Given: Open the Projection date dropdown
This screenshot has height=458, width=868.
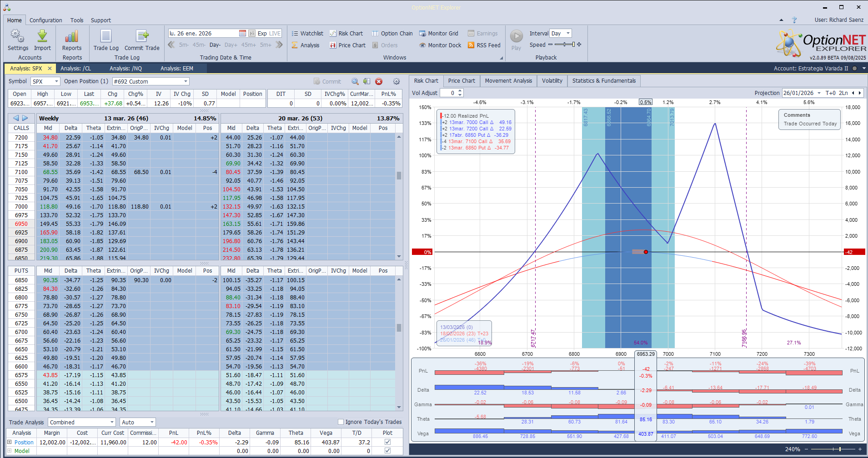Looking at the screenshot, I should pos(819,93).
